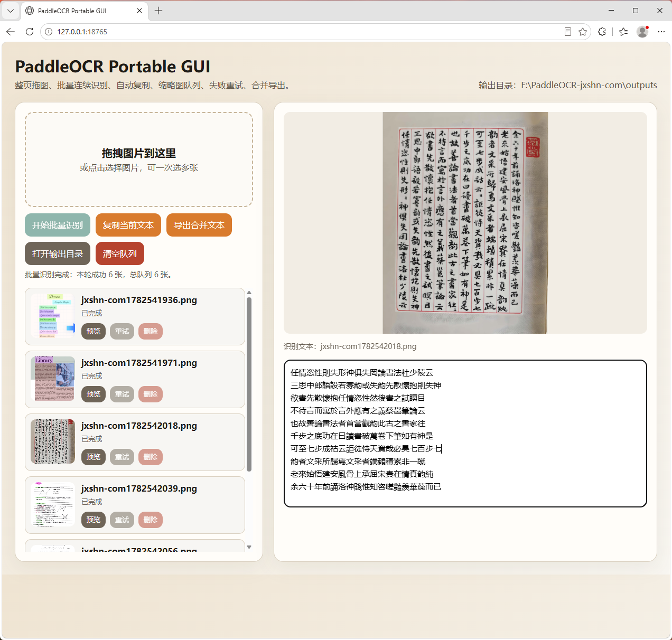Click status text 批量识别完成
Image resolution: width=672 pixels, height=640 pixels.
(x=100, y=275)
